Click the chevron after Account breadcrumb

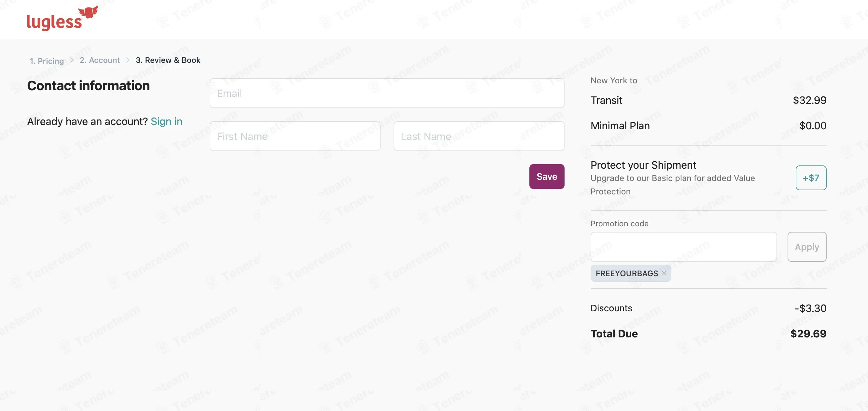(x=128, y=60)
